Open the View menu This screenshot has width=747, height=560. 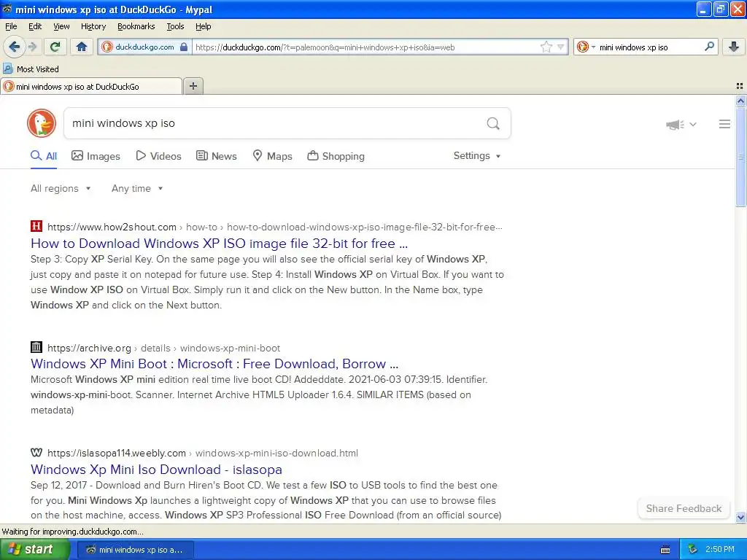[61, 26]
